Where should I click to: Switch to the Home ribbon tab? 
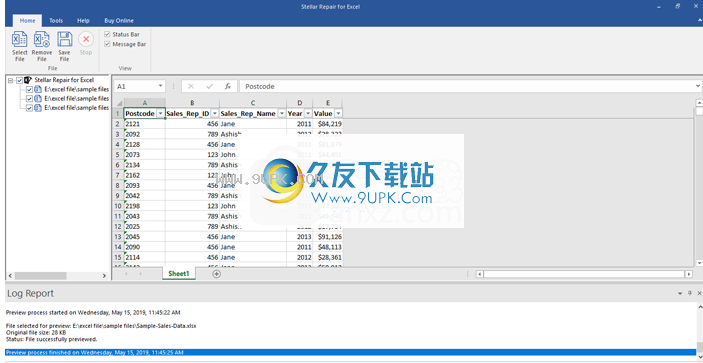pos(27,21)
